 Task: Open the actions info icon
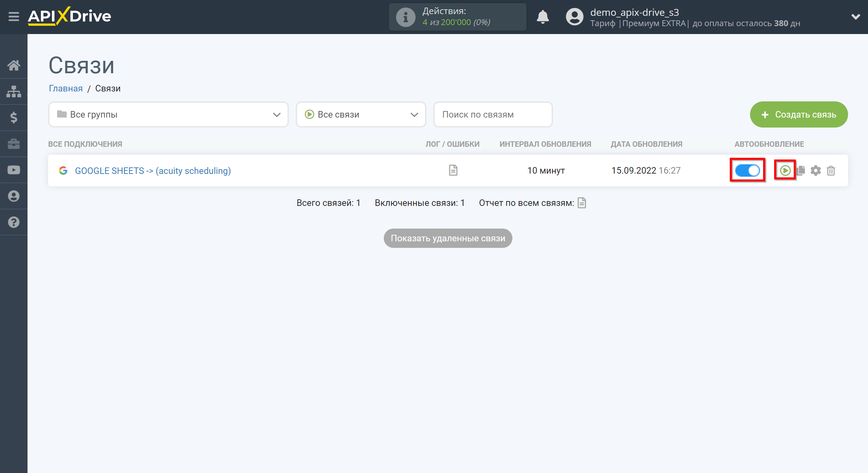point(406,17)
